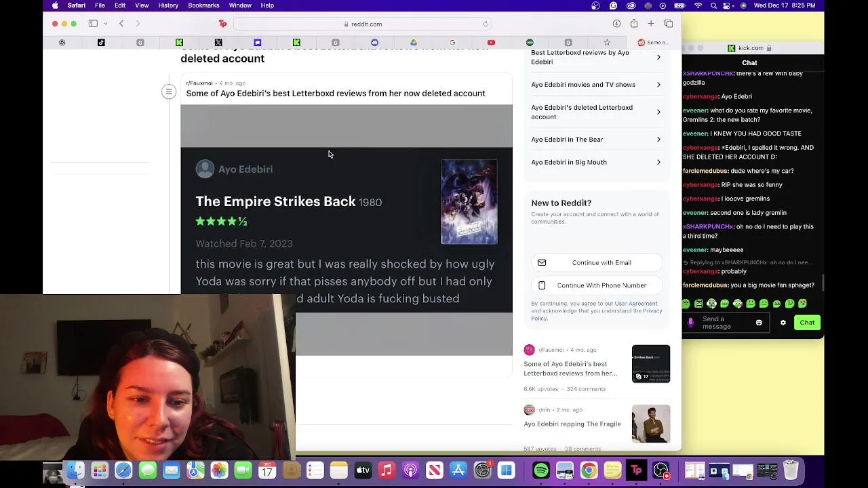Viewport: 868px width, 488px height.
Task: Open the File menu
Action: 100,5
